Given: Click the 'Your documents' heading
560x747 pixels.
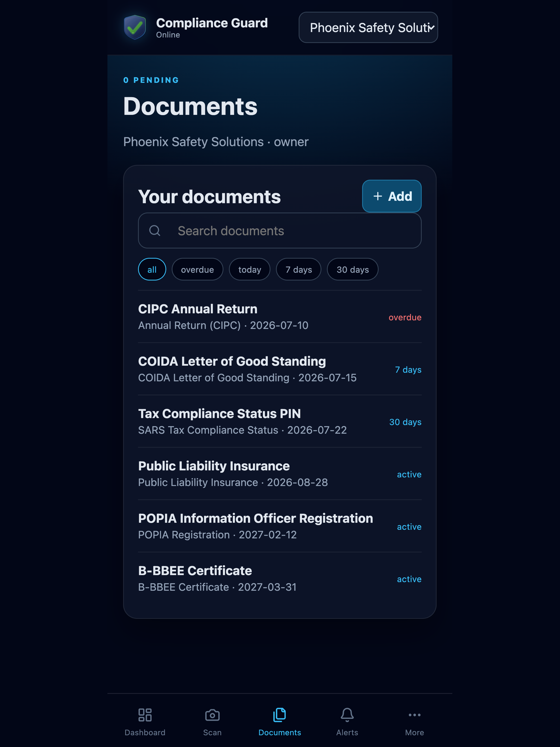Looking at the screenshot, I should coord(209,197).
